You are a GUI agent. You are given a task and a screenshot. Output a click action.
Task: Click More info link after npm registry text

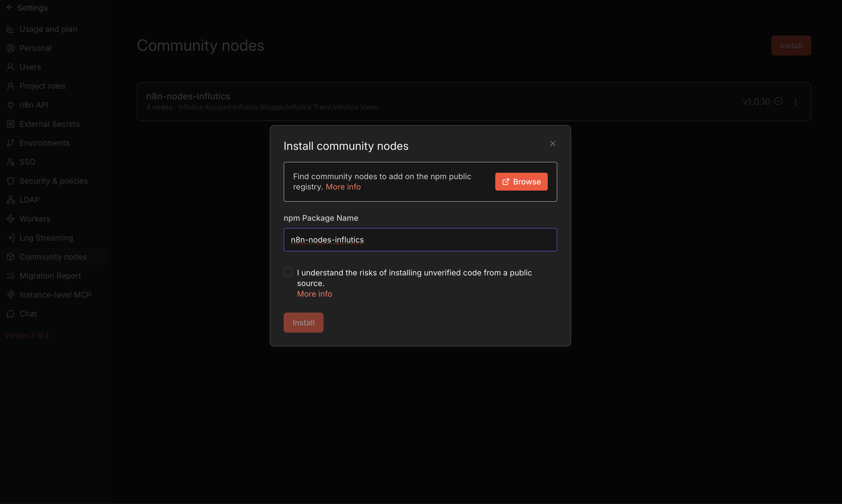(343, 187)
